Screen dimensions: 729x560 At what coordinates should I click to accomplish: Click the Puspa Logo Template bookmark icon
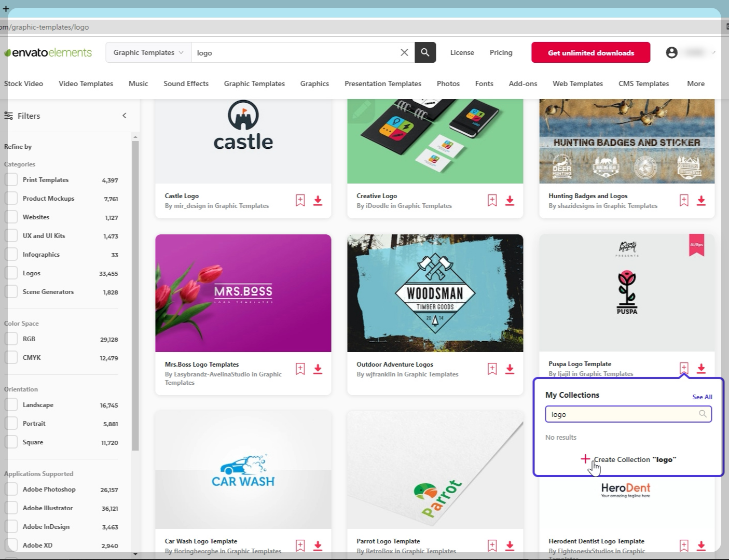[x=684, y=368]
